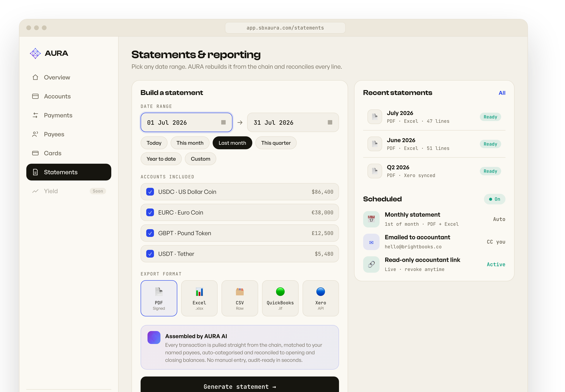Image resolution: width=565 pixels, height=392 pixels.
Task: Click the start date field 01 Jul 2026
Action: coord(186,122)
